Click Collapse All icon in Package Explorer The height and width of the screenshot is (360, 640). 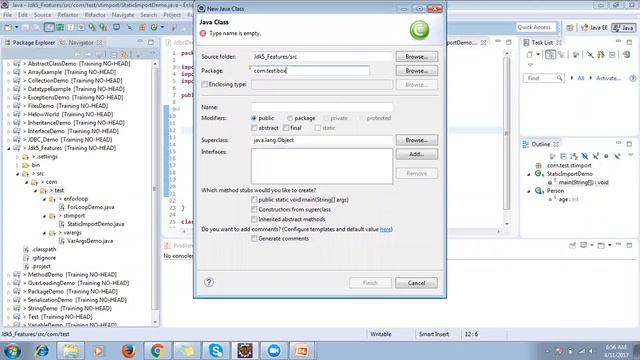pyautogui.click(x=114, y=54)
